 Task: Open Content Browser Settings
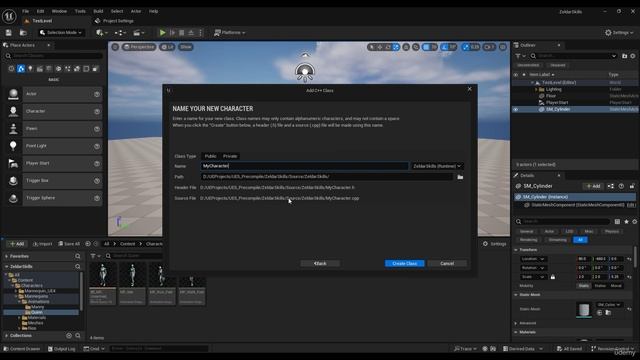click(494, 244)
